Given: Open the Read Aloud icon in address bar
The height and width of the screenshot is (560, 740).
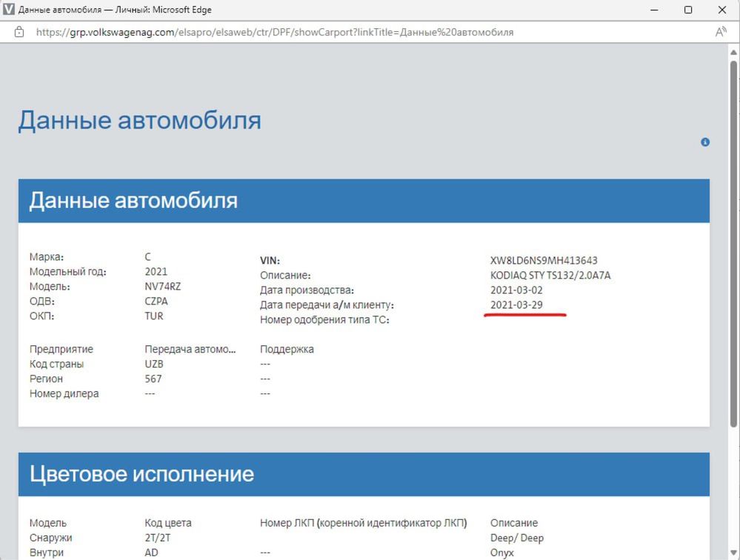Looking at the screenshot, I should [720, 32].
